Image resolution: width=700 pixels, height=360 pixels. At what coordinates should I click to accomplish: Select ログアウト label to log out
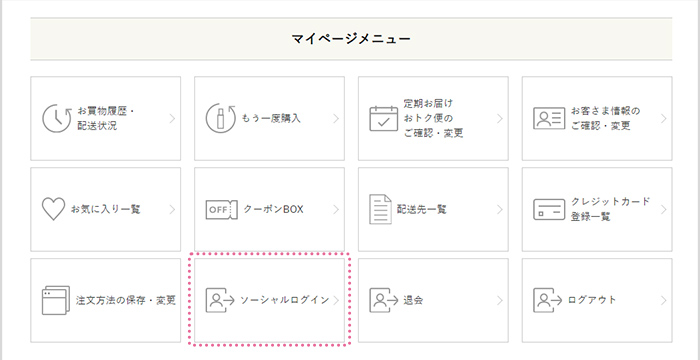pos(592,300)
